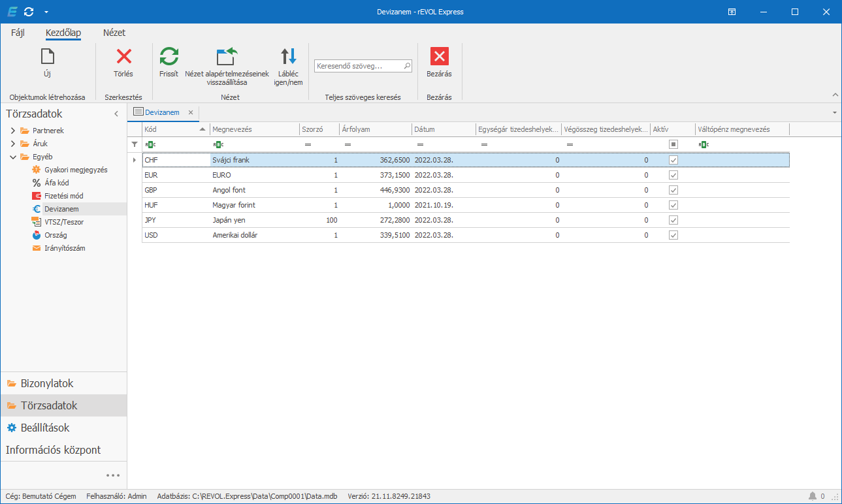Click the Keresendő szöveg search field
842x504 pixels.
pos(358,66)
